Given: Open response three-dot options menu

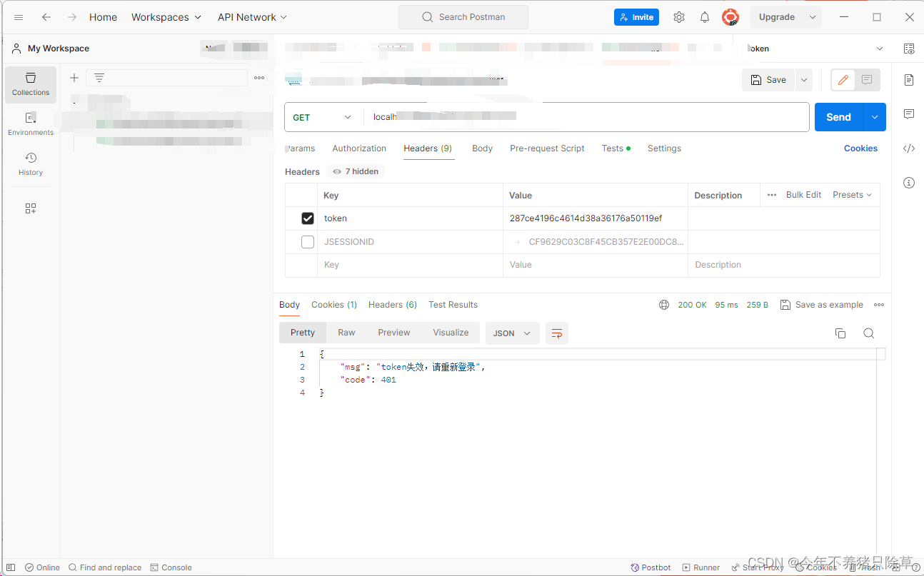Looking at the screenshot, I should [x=879, y=305].
